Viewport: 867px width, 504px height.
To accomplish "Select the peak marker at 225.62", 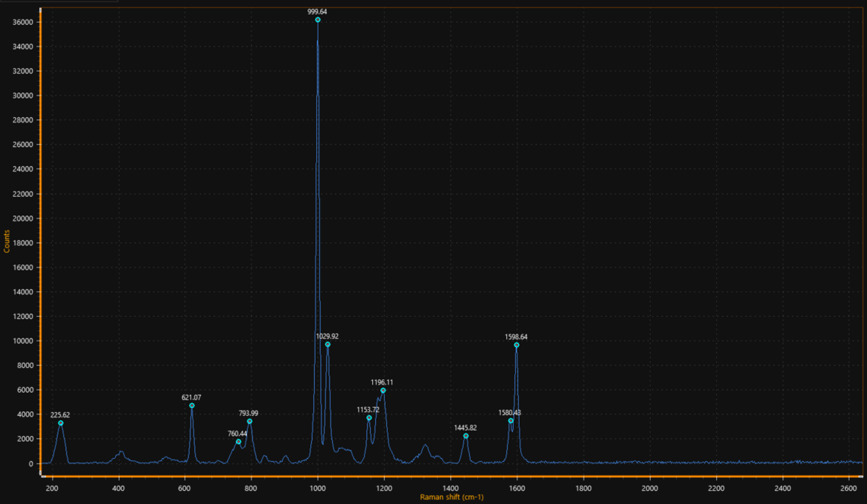I will (61, 423).
